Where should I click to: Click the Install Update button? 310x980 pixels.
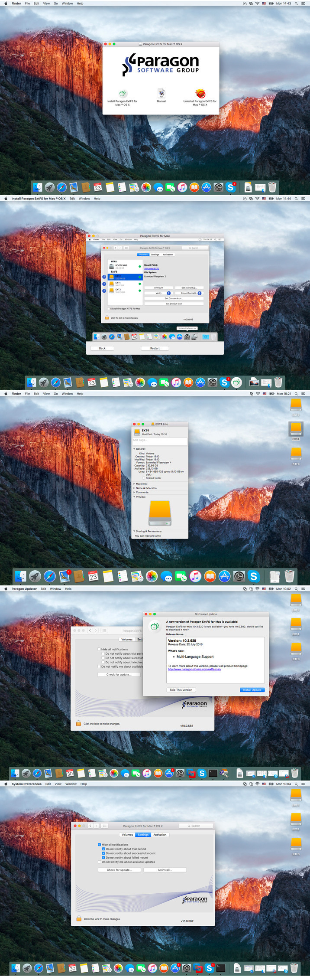(x=252, y=690)
